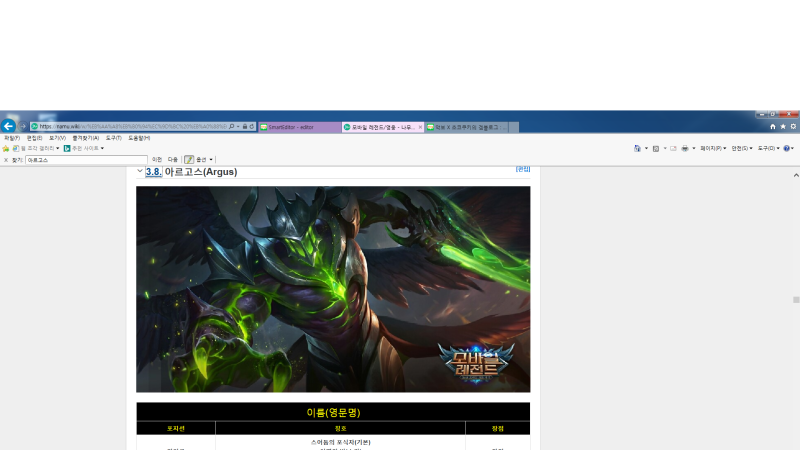Image resolution: width=800 pixels, height=450 pixels.
Task: Open the 도움말(H) menu
Action: pyautogui.click(x=139, y=138)
